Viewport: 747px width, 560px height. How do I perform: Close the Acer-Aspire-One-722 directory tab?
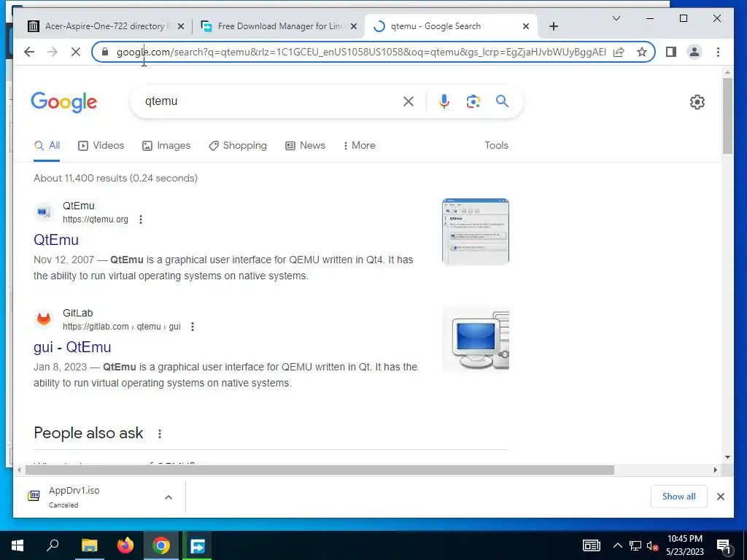point(181,26)
